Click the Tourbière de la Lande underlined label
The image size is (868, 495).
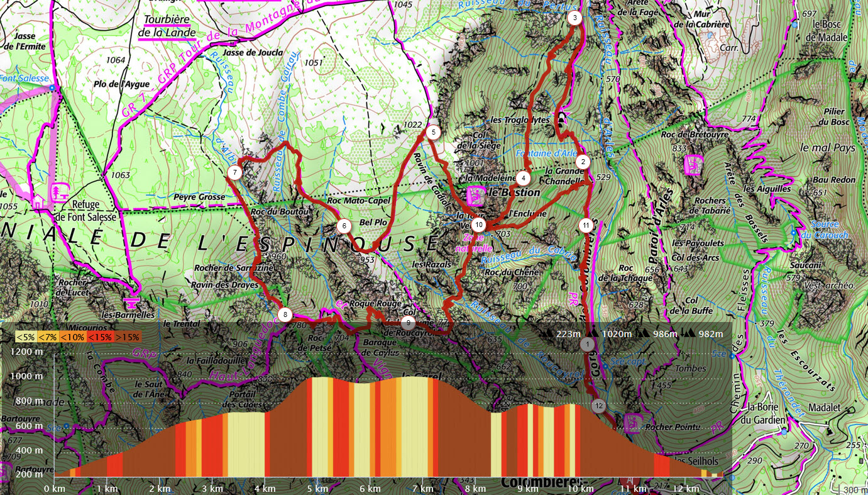[167, 26]
